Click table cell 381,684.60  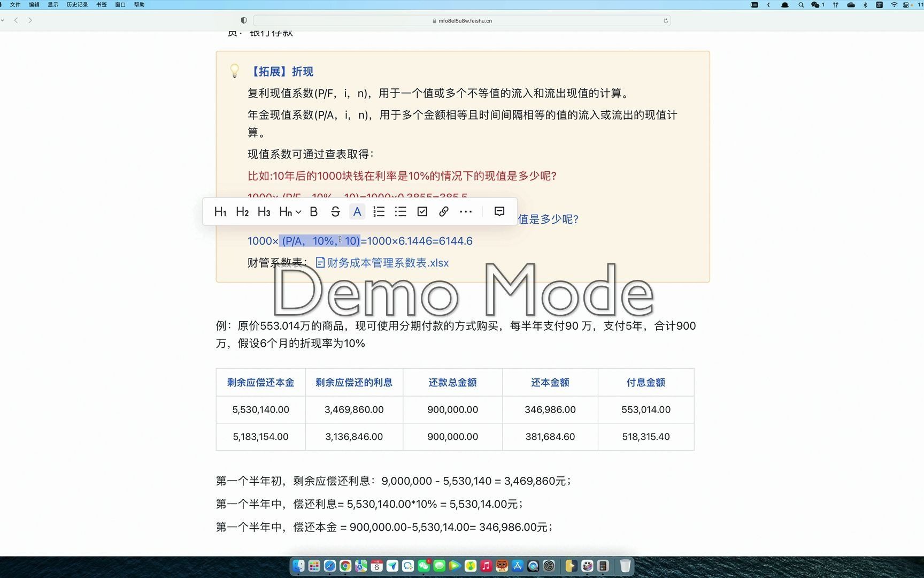[550, 437]
